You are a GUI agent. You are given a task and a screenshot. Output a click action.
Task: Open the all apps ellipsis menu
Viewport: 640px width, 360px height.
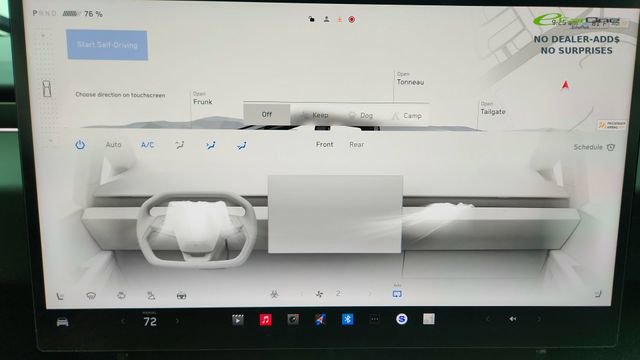[374, 319]
